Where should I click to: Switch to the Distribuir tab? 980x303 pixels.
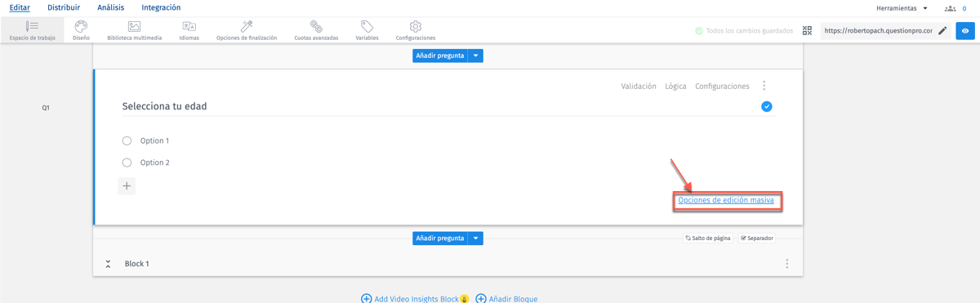coord(64,7)
